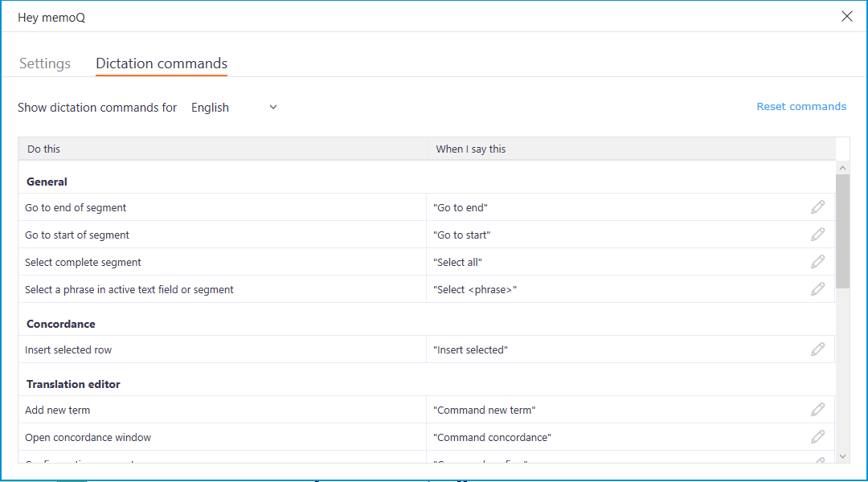Click pencil icon for "Select all" command

click(817, 262)
